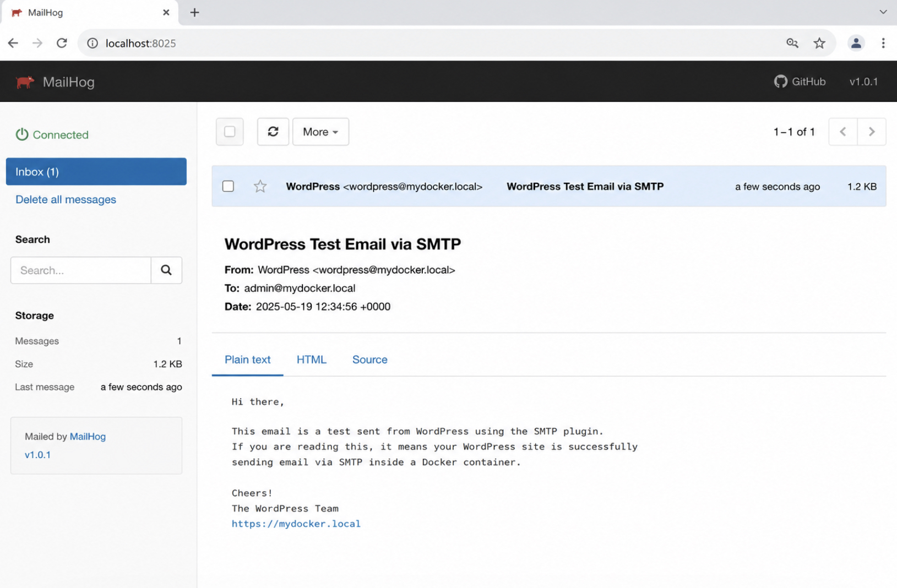Screen dimensions: 897x588
Task: Close the MailHog browser tab
Action: [166, 12]
